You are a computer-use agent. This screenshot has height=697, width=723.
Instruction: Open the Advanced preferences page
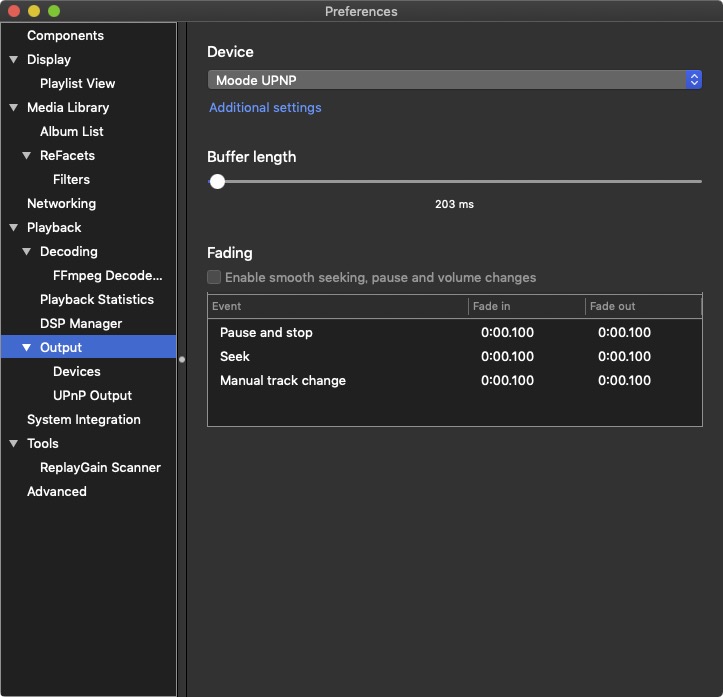[57, 492]
